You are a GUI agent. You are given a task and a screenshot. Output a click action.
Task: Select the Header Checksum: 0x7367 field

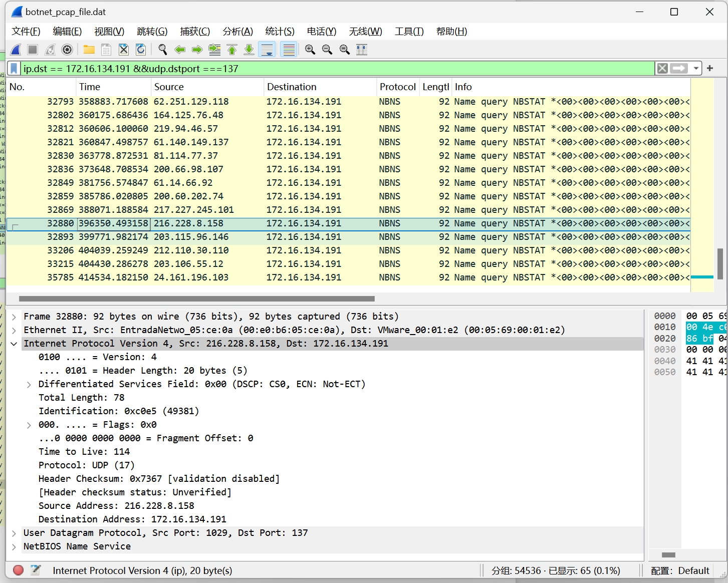(x=159, y=479)
